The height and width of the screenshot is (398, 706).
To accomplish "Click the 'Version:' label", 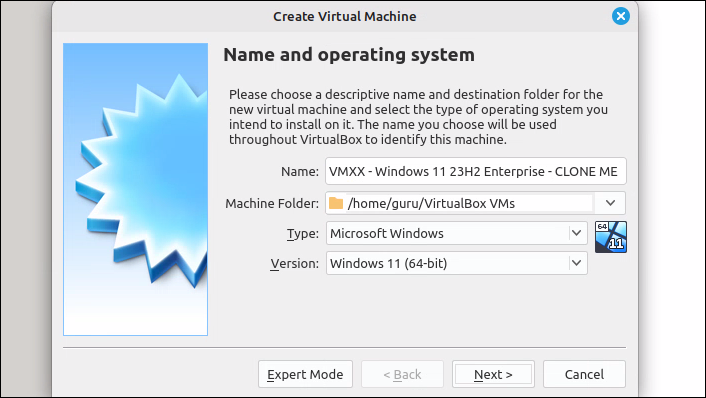I will coord(294,264).
